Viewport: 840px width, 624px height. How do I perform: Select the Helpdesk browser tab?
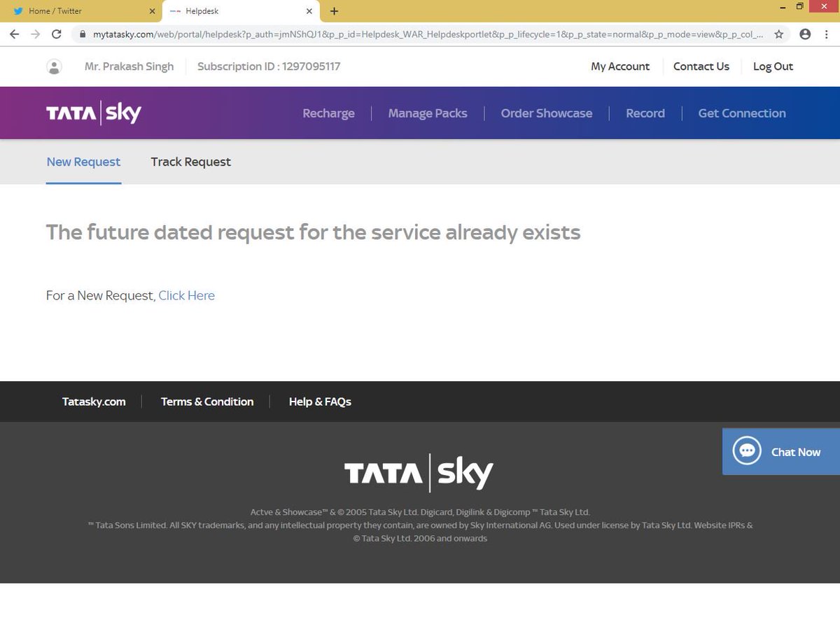(241, 11)
